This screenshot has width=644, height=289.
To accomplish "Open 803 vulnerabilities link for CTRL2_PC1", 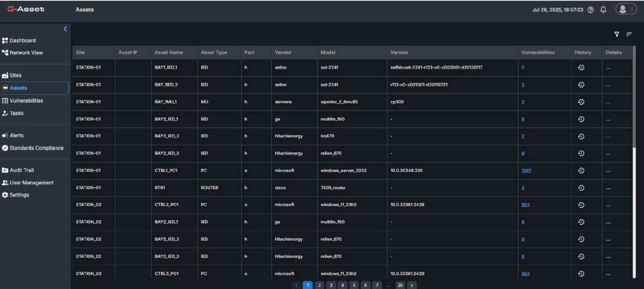I will click(526, 205).
